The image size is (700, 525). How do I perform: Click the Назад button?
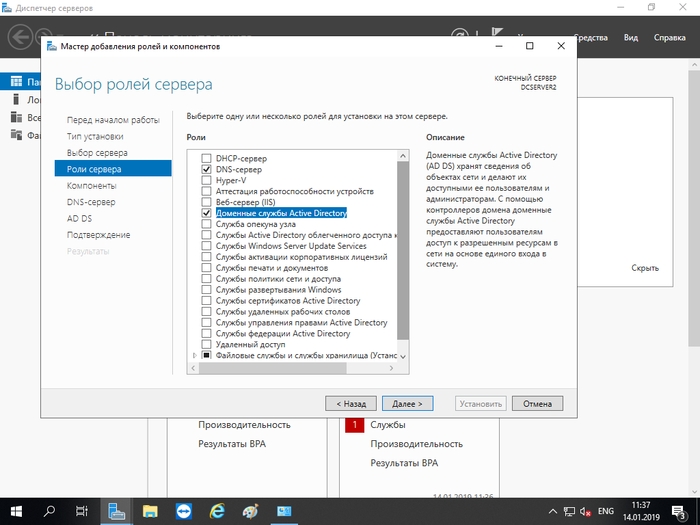pos(351,404)
